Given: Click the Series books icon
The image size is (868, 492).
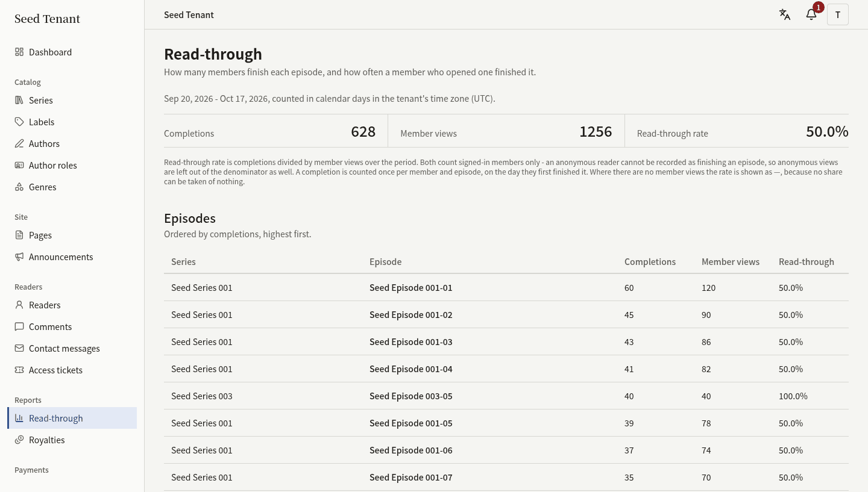Looking at the screenshot, I should click(19, 100).
